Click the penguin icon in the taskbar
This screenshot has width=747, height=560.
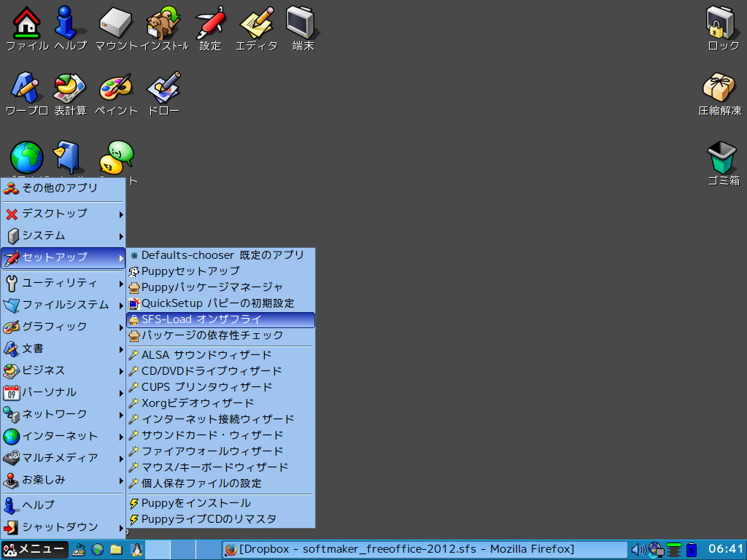136,550
